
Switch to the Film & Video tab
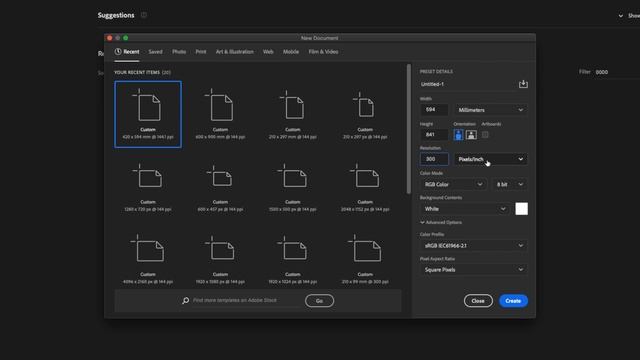point(323,52)
